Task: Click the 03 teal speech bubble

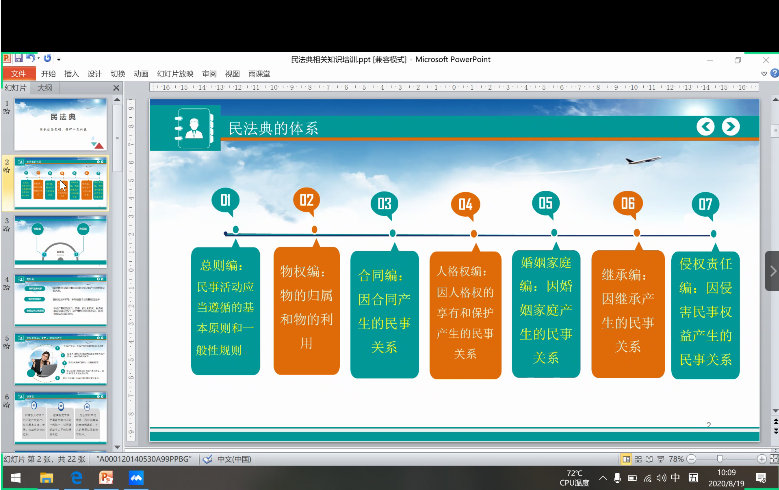Action: pos(385,205)
